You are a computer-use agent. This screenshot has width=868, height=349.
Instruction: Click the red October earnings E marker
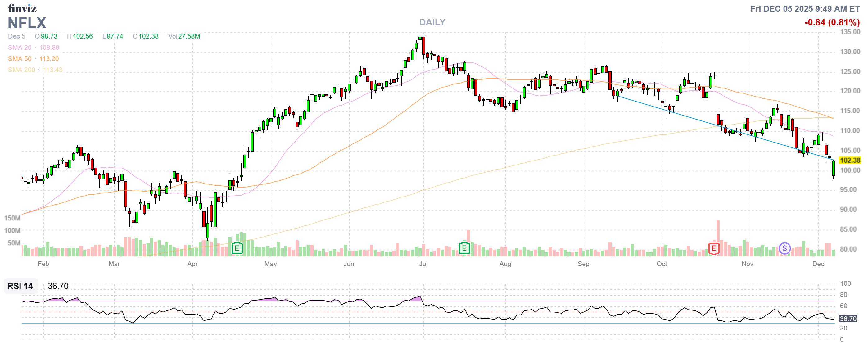click(713, 249)
